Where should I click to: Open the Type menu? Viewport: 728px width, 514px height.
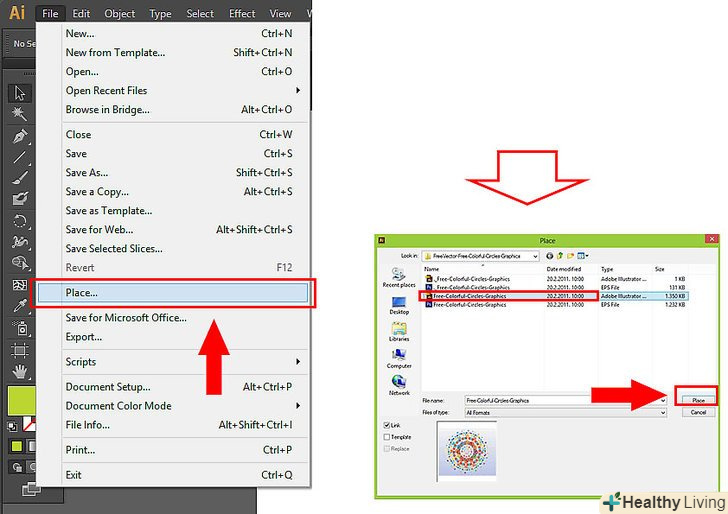[160, 13]
